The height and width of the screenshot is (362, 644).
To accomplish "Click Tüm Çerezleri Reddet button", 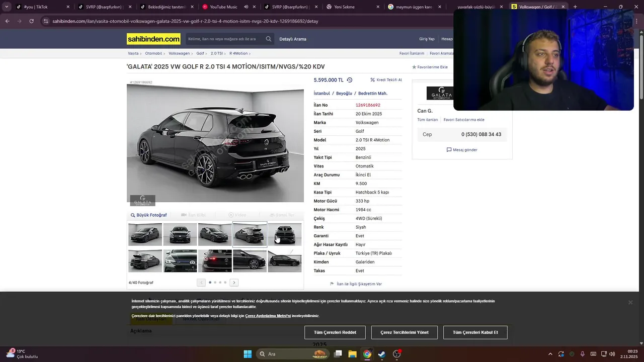I will click(335, 332).
